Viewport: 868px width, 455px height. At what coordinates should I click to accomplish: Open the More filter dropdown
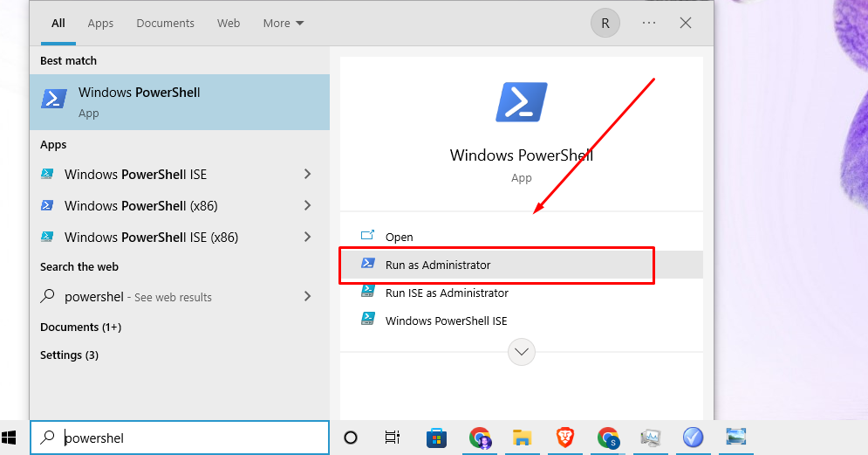[x=283, y=24]
